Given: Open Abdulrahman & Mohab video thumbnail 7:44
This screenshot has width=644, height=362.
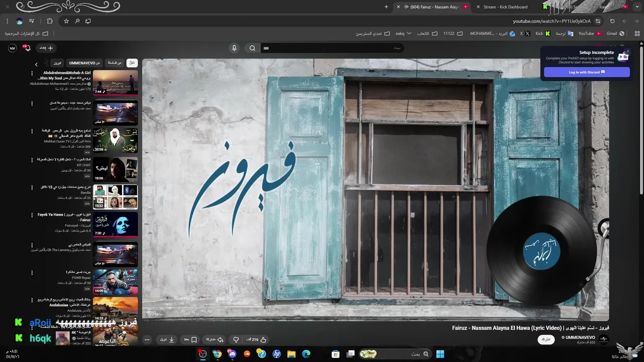Looking at the screenshot, I should click(x=115, y=83).
